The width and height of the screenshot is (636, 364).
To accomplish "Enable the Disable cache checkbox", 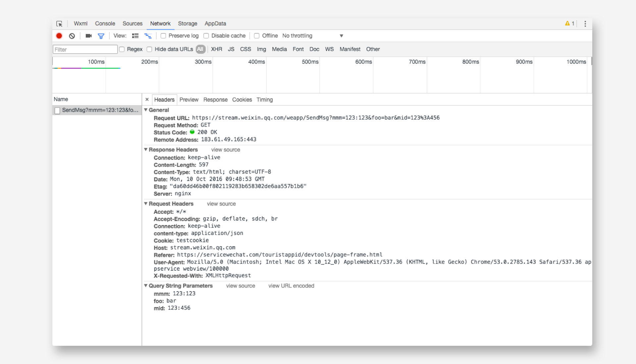I will point(206,36).
